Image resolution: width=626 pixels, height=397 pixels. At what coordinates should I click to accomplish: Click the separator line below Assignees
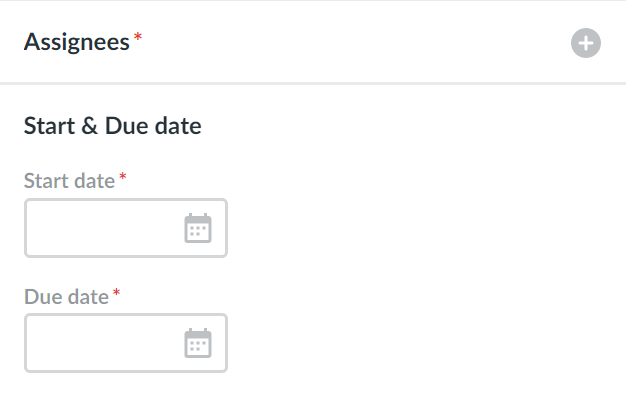click(x=313, y=83)
